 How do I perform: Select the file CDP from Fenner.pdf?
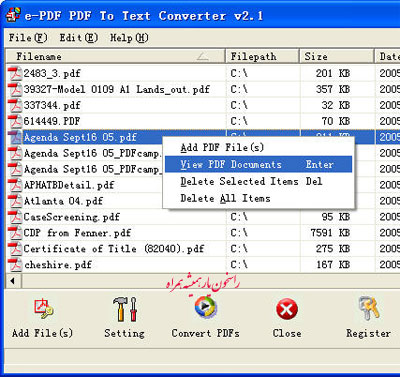[77, 233]
